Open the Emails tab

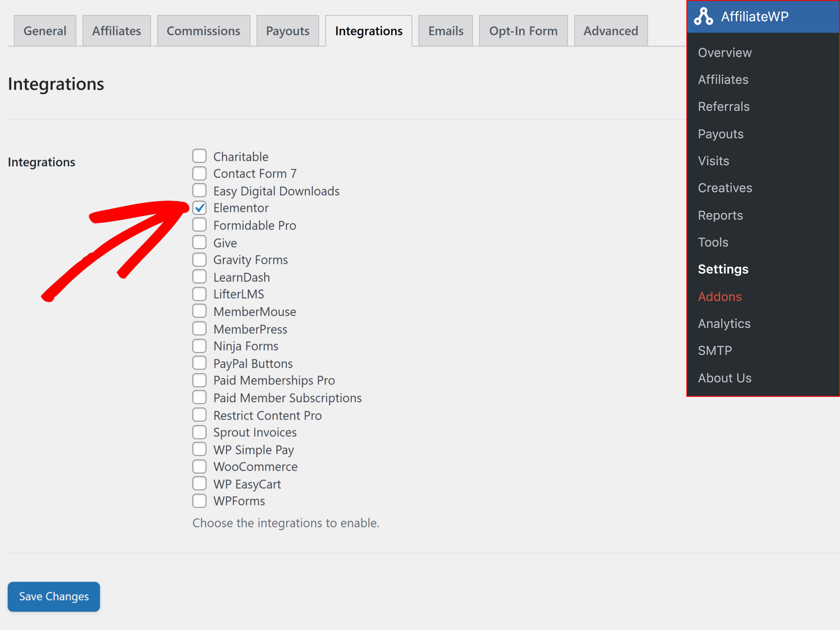(446, 31)
